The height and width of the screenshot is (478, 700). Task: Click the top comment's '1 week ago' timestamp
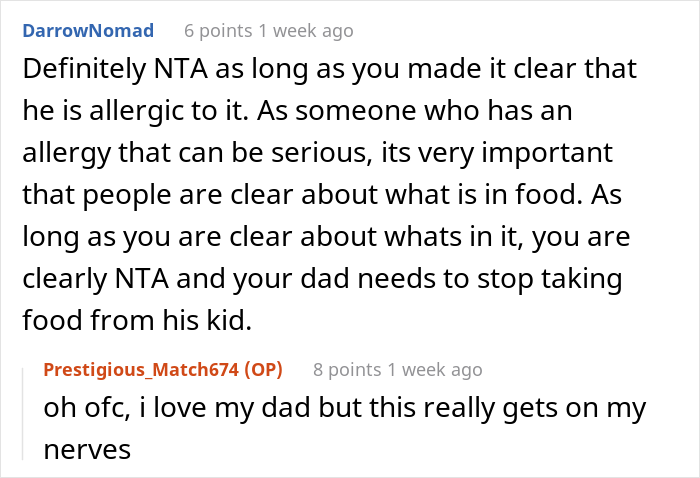(306, 31)
